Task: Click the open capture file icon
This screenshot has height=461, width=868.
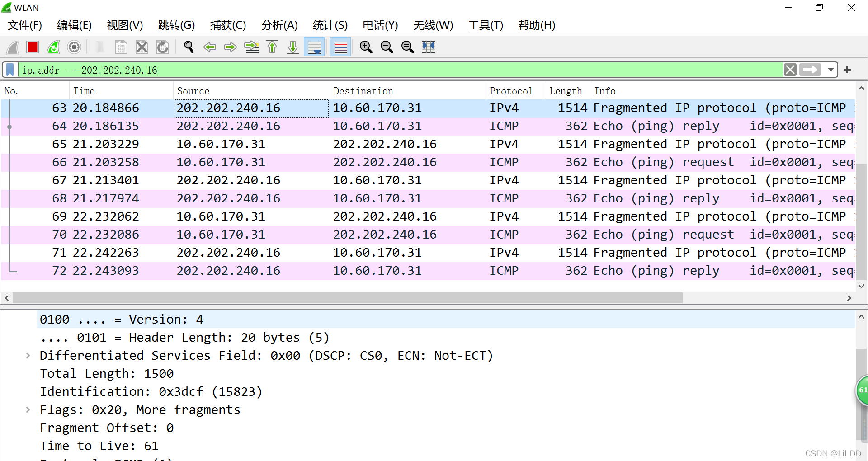Action: click(100, 47)
